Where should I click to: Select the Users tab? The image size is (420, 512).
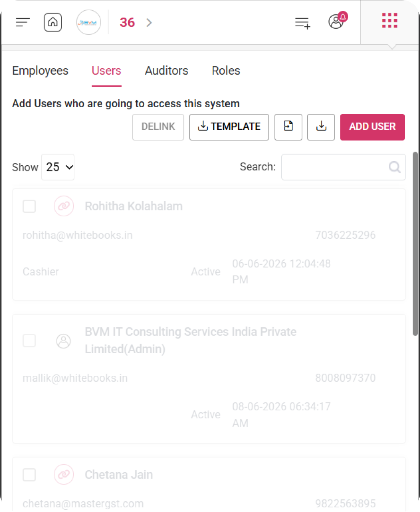click(106, 71)
